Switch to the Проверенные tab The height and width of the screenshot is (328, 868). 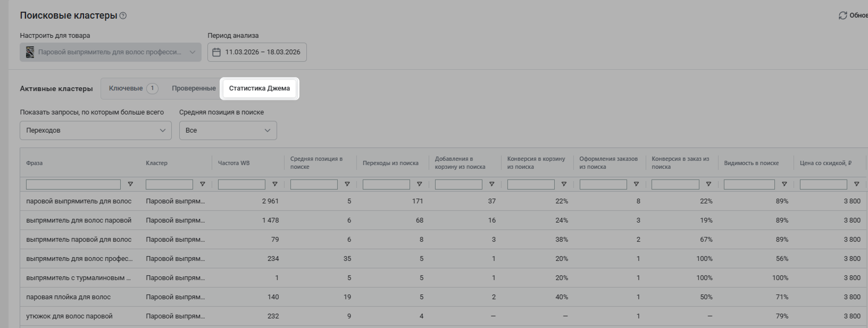click(x=194, y=88)
